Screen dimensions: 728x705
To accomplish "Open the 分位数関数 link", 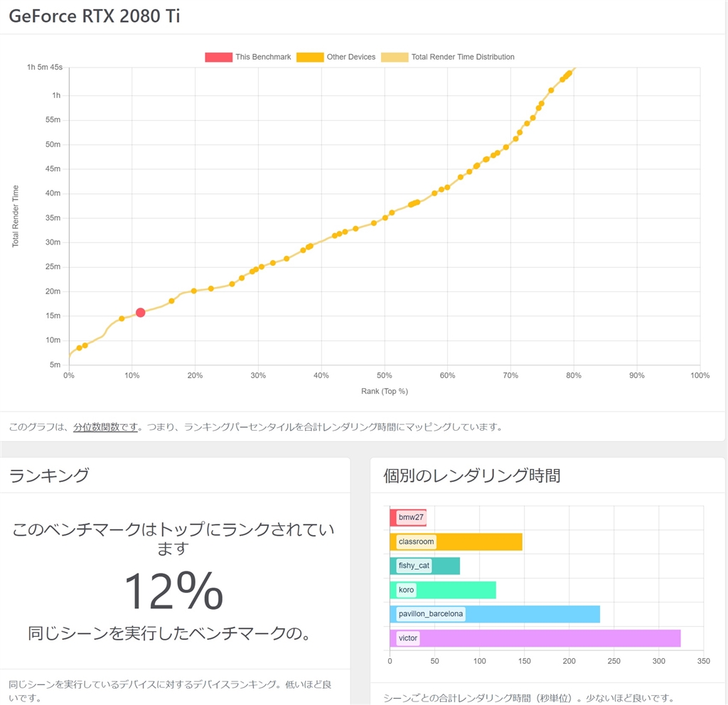I will [x=105, y=427].
